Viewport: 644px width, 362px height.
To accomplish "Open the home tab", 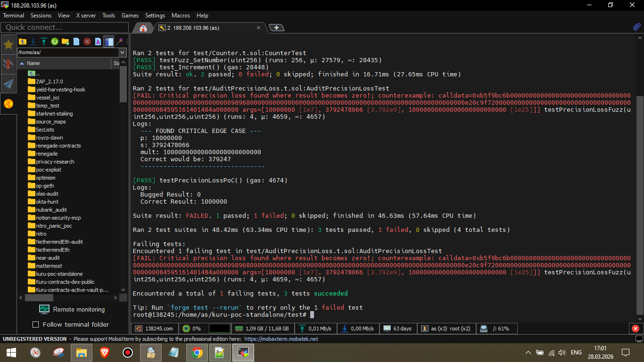I will pos(143,28).
